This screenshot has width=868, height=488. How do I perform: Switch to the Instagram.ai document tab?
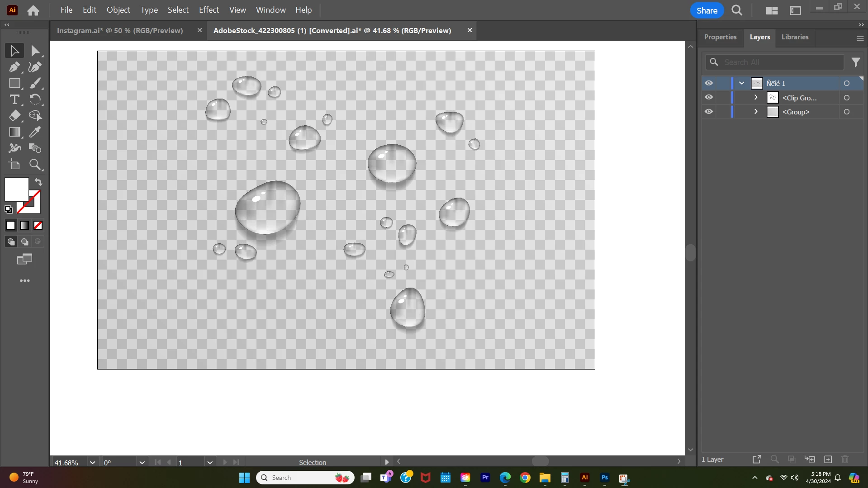pyautogui.click(x=120, y=31)
